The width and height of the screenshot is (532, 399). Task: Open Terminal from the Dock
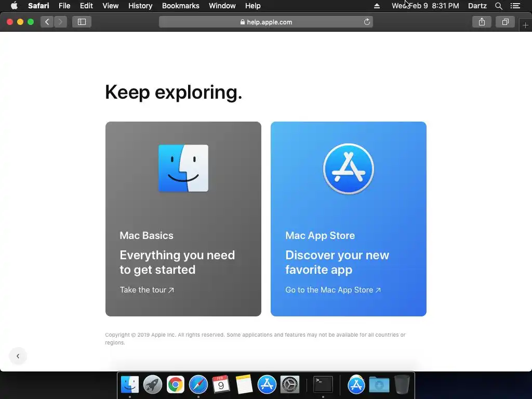click(x=323, y=384)
